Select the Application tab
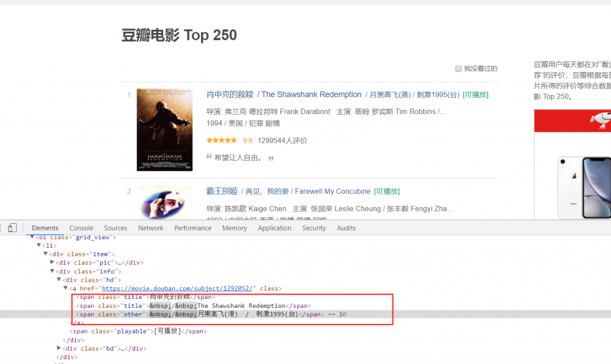 click(274, 228)
